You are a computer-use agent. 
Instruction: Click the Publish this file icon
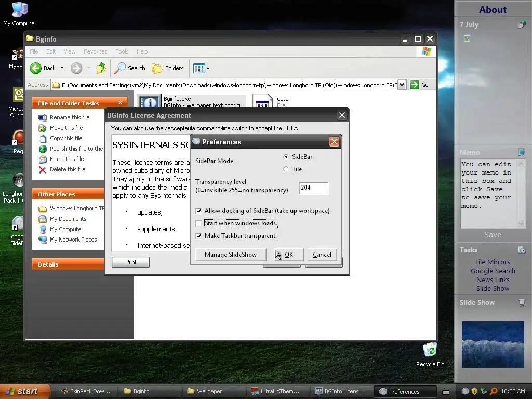coord(43,149)
